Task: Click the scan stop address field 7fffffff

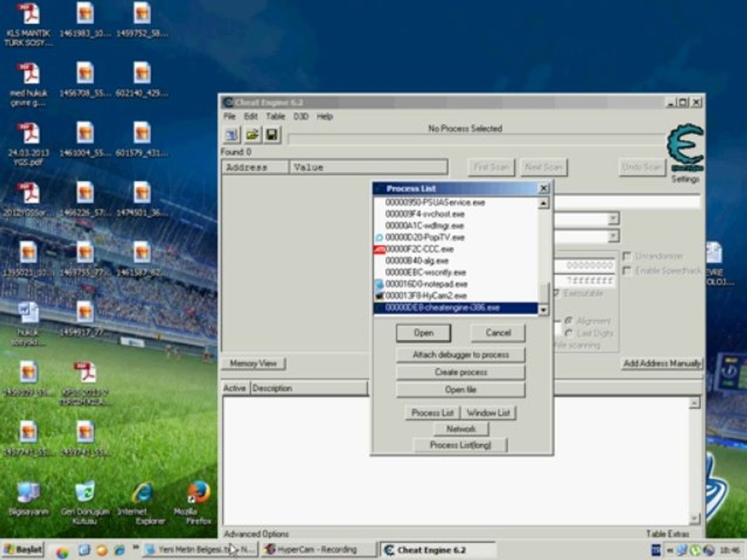Action: pyautogui.click(x=584, y=281)
